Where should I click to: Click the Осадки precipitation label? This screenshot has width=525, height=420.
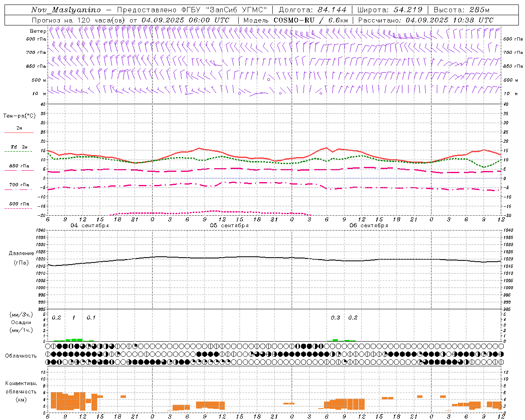(21, 322)
